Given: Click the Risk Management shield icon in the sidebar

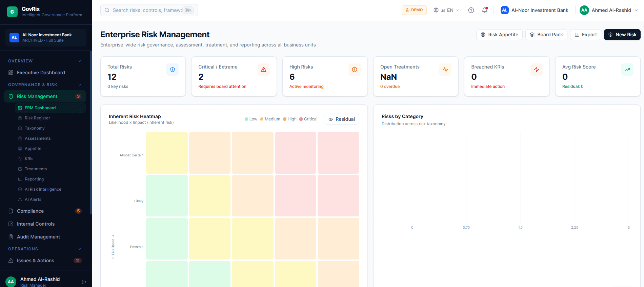Looking at the screenshot, I should click(x=11, y=96).
